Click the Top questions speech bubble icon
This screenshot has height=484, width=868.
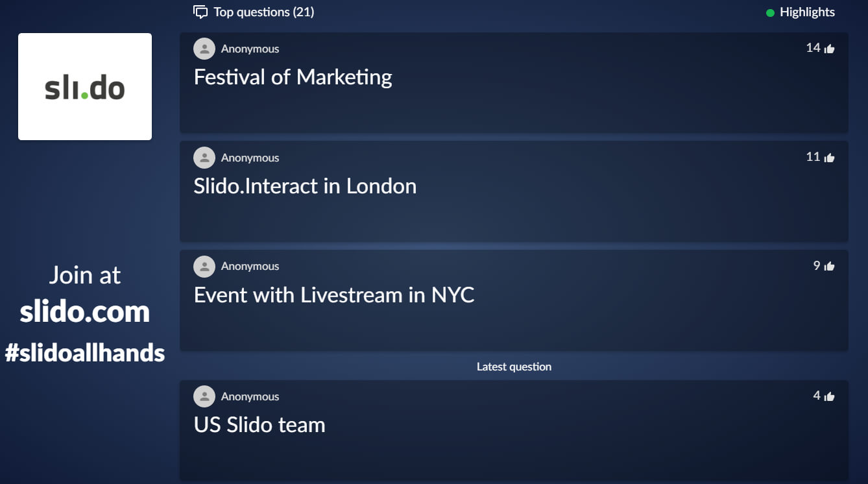point(200,12)
